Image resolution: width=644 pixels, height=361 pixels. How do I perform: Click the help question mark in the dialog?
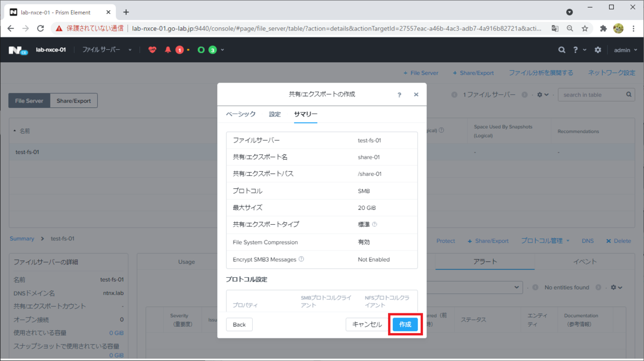click(399, 94)
